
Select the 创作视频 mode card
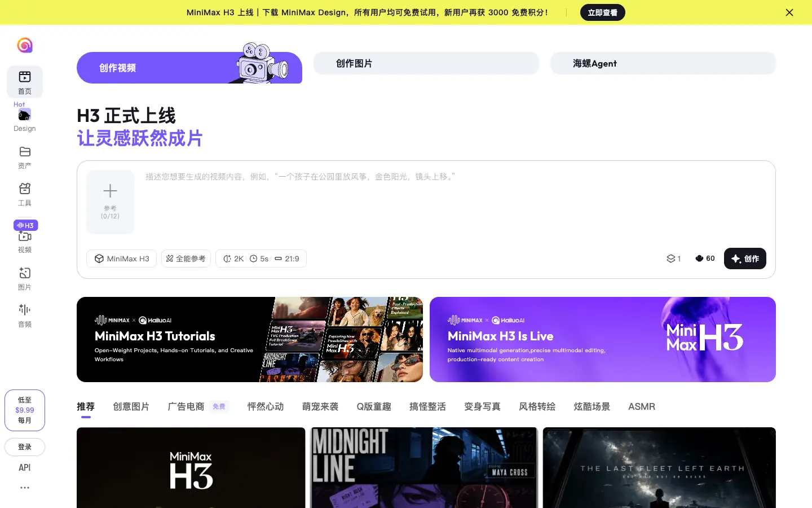click(189, 68)
